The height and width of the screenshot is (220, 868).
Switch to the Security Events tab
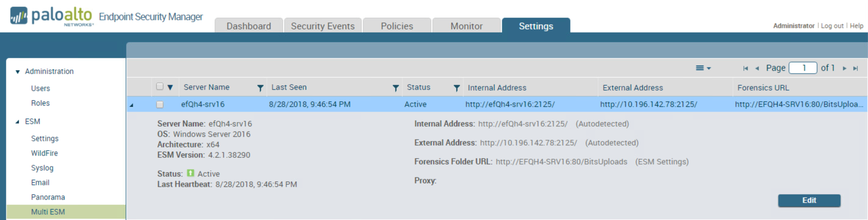322,26
